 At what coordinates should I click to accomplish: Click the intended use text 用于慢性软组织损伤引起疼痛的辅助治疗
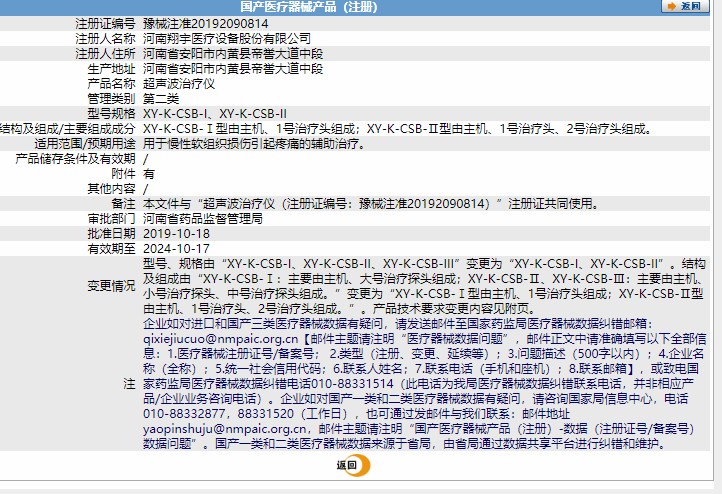point(255,144)
